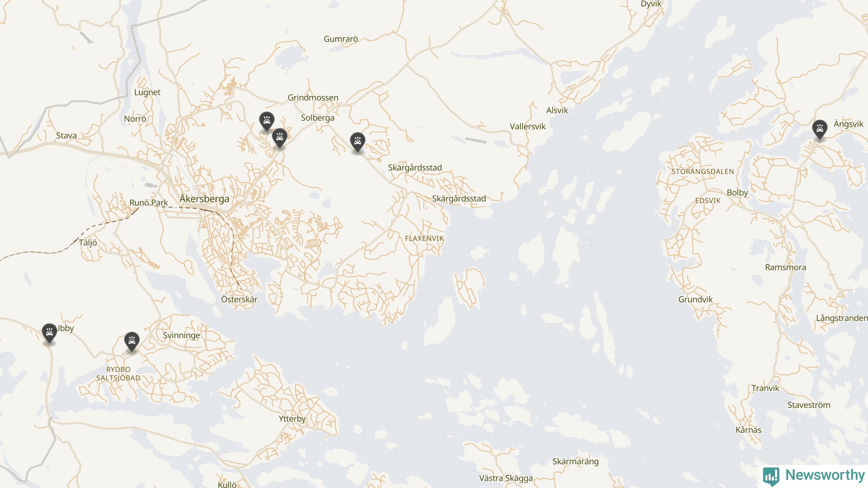Select the Gumrarö place label
The height and width of the screenshot is (488, 868).
click(x=341, y=39)
